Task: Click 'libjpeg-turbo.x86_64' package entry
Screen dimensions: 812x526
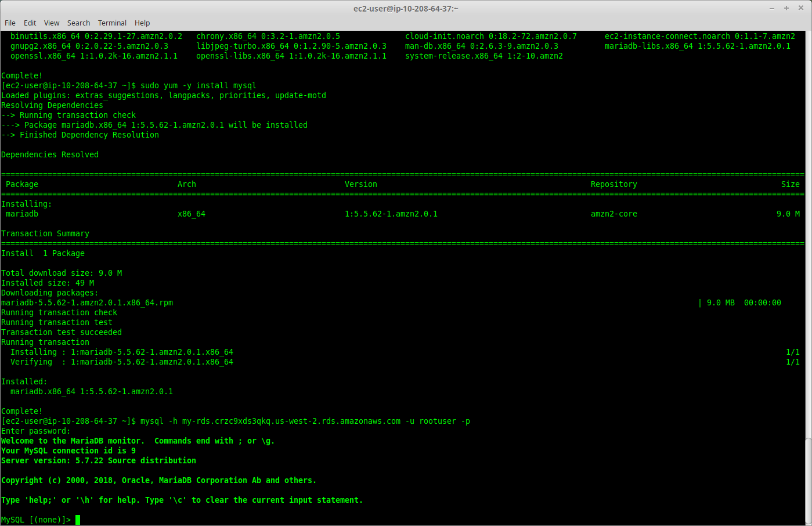Action: (x=291, y=46)
